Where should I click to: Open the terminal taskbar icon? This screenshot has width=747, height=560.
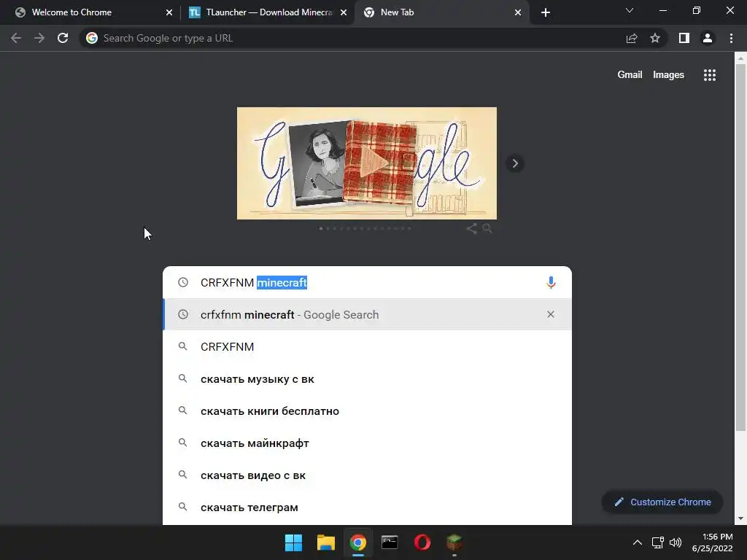pyautogui.click(x=390, y=542)
